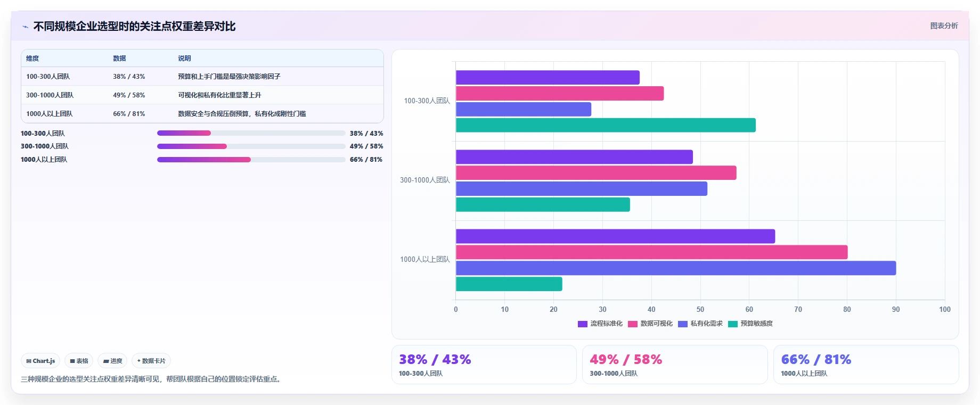The height and width of the screenshot is (405, 980).
Task: Click the green 预算敏感度 bar for 300-1000人团队
Action: click(543, 205)
